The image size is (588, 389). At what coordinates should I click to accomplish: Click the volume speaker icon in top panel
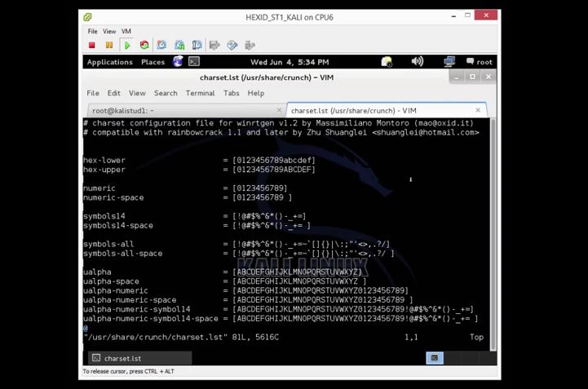coord(417,61)
